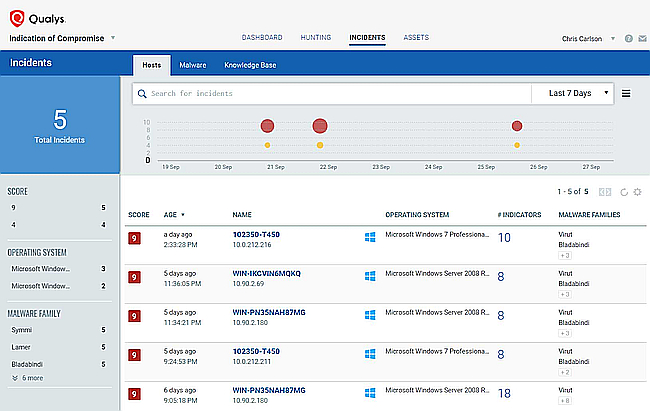Open host 102350-T450 at 10.0.212.216

(x=256, y=235)
